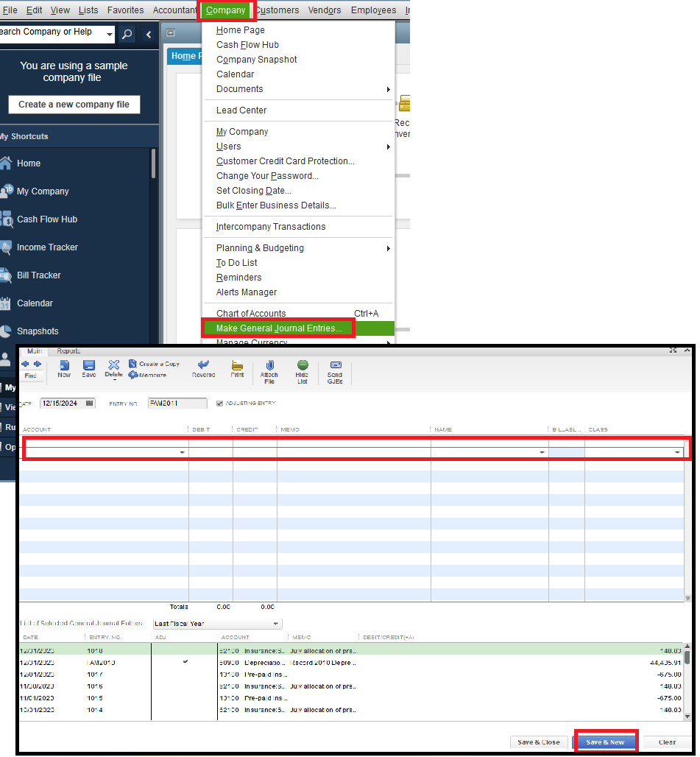
Task: Select Set Closing Date menu item
Action: click(x=254, y=191)
